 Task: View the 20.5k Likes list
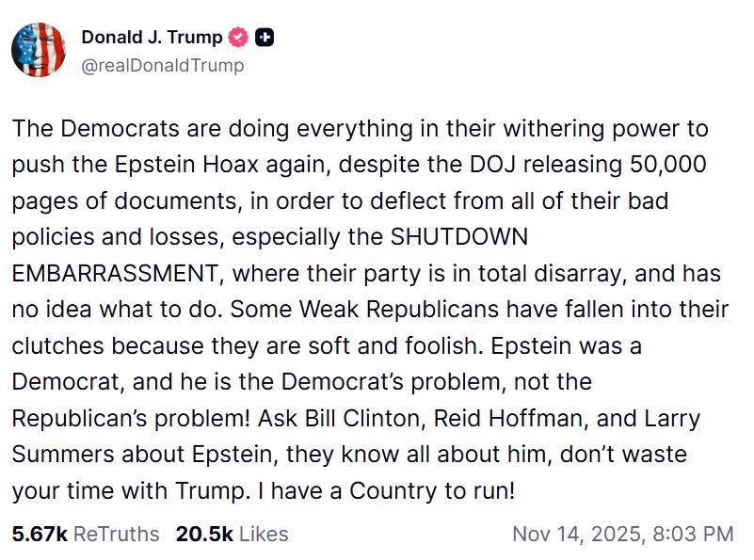pyautogui.click(x=232, y=534)
